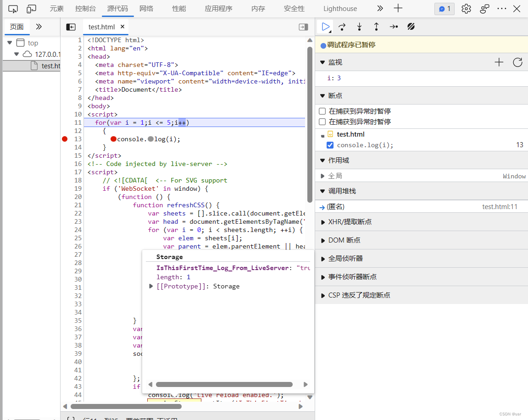Add a watch expression with plus
The height and width of the screenshot is (420, 528).
point(499,62)
